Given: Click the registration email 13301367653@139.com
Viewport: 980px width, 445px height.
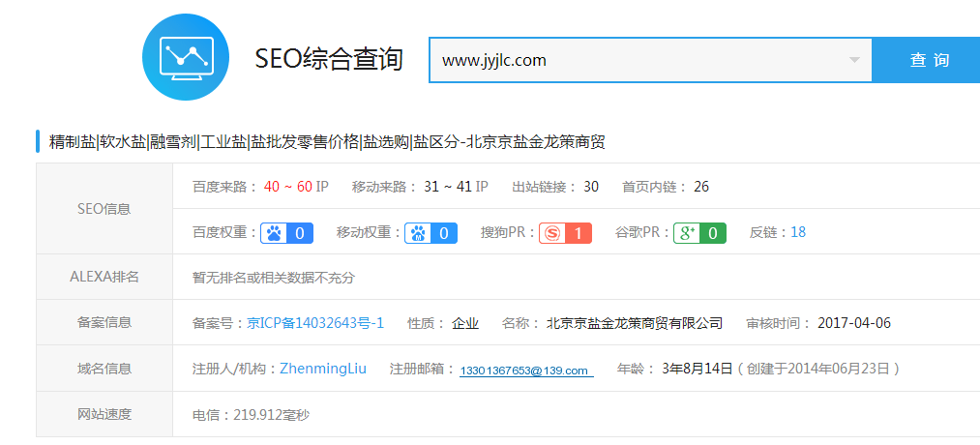Looking at the screenshot, I should (524, 371).
